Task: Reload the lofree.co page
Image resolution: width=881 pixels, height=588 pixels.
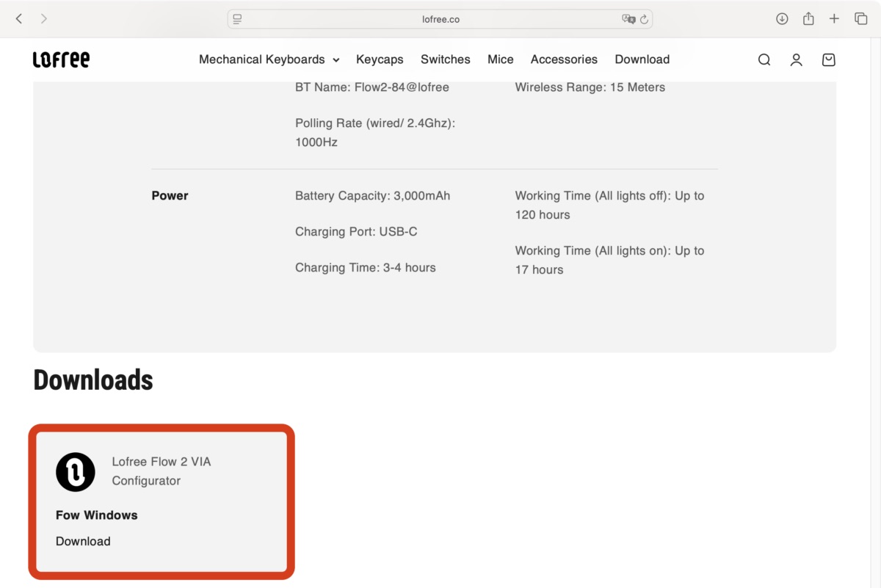Action: pyautogui.click(x=644, y=19)
